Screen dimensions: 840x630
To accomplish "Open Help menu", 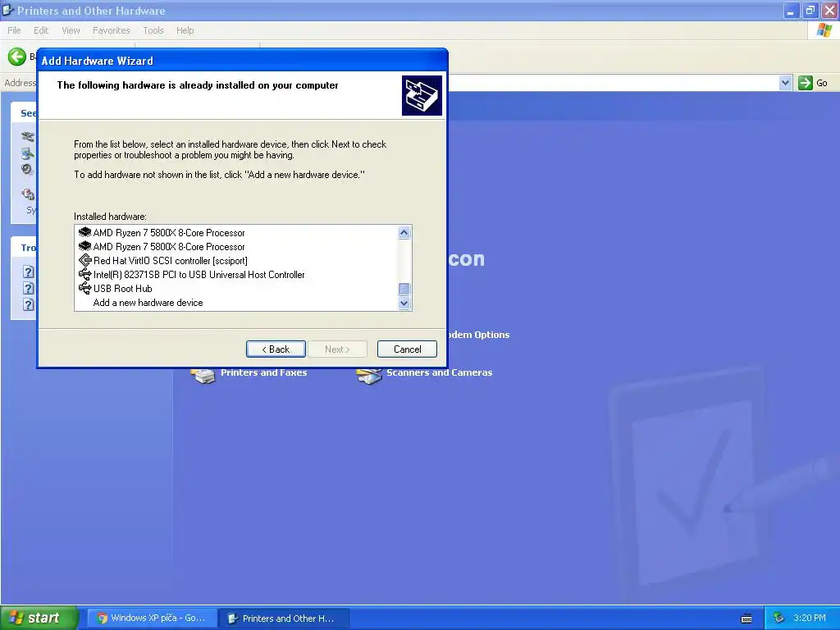I will click(x=185, y=30).
